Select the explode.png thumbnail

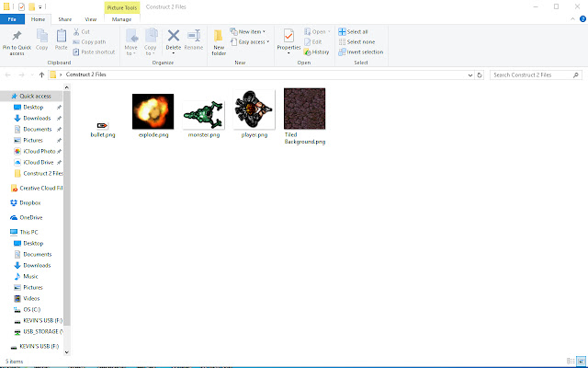(x=153, y=111)
